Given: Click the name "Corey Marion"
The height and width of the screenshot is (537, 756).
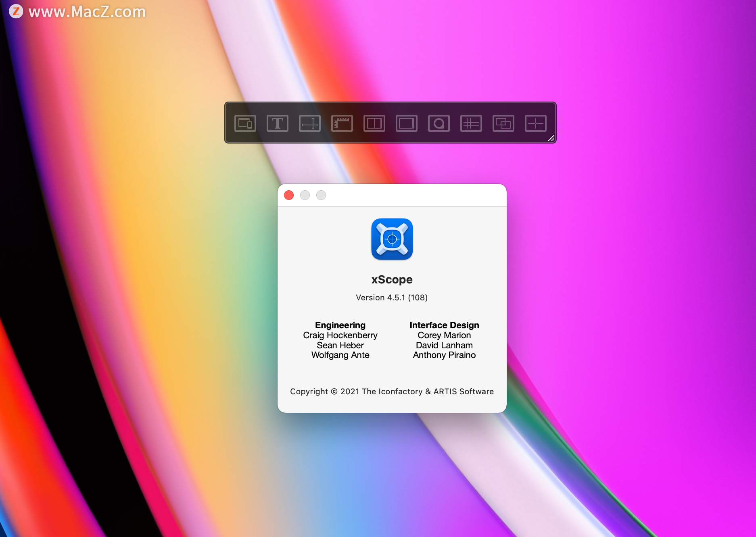Looking at the screenshot, I should click(445, 335).
